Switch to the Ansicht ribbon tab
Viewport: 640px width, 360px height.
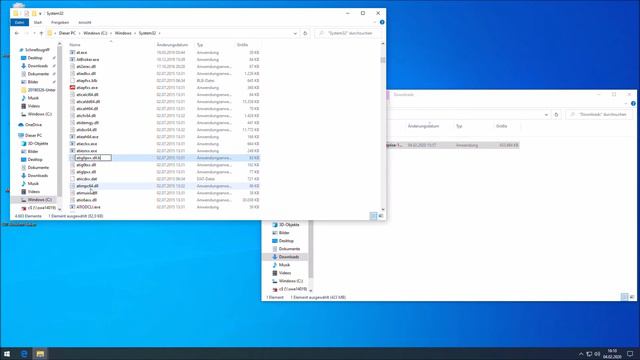point(85,22)
